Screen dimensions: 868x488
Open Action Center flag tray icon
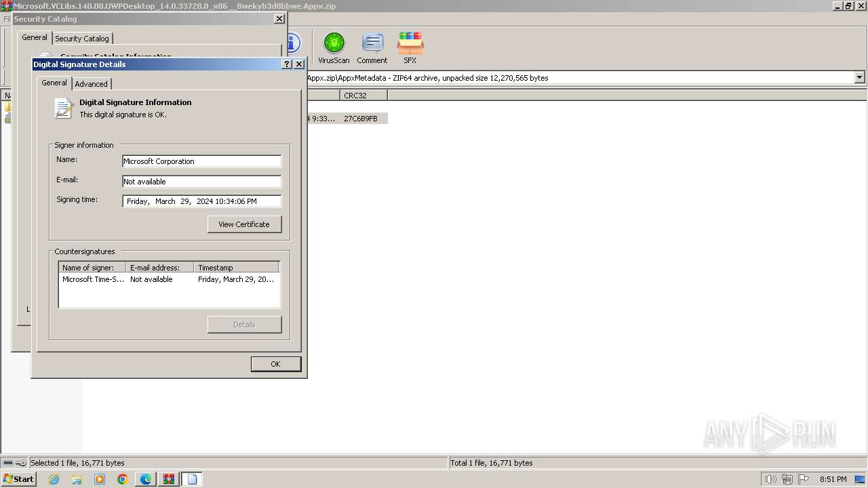point(804,479)
